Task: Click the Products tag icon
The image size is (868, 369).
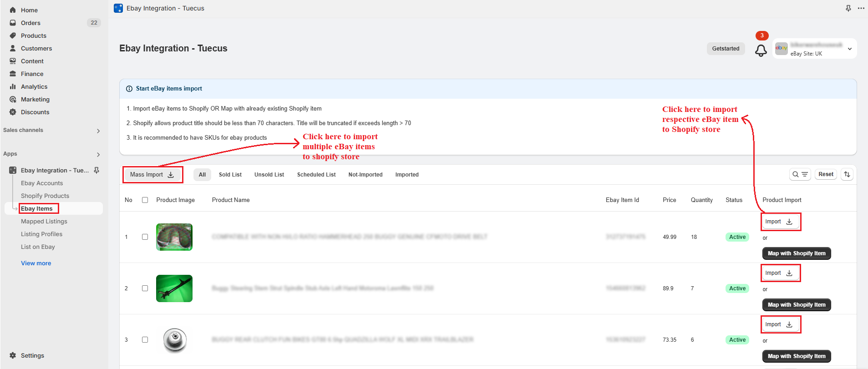Action: tap(13, 35)
